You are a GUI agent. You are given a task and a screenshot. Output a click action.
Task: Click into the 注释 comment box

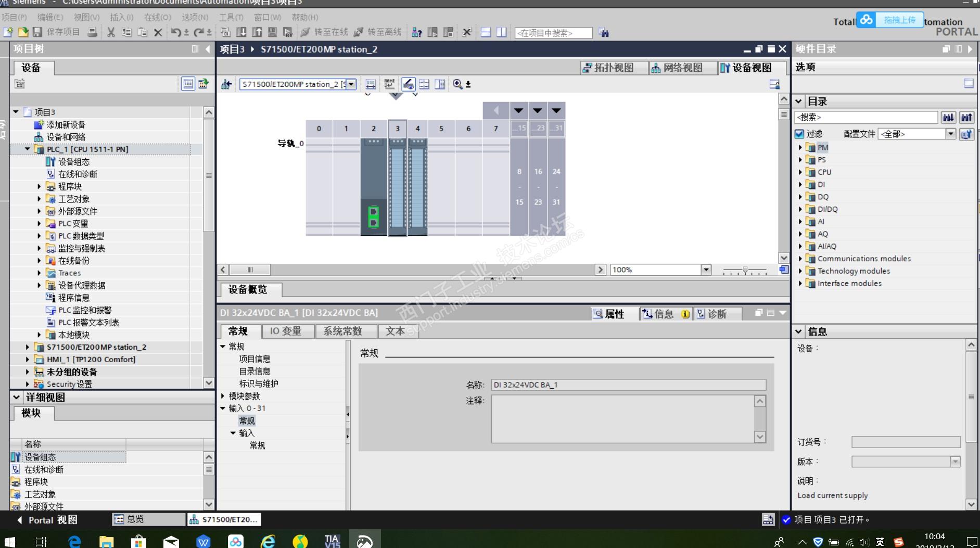point(623,419)
